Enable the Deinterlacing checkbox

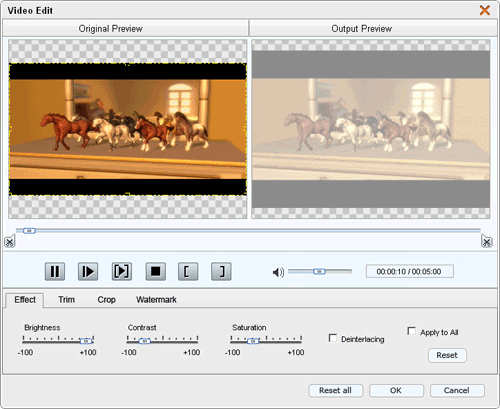(x=333, y=338)
